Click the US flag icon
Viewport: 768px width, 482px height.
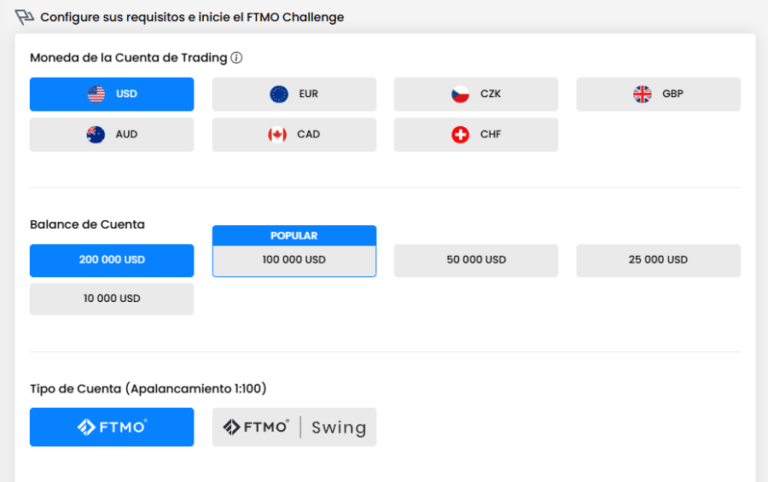96,94
